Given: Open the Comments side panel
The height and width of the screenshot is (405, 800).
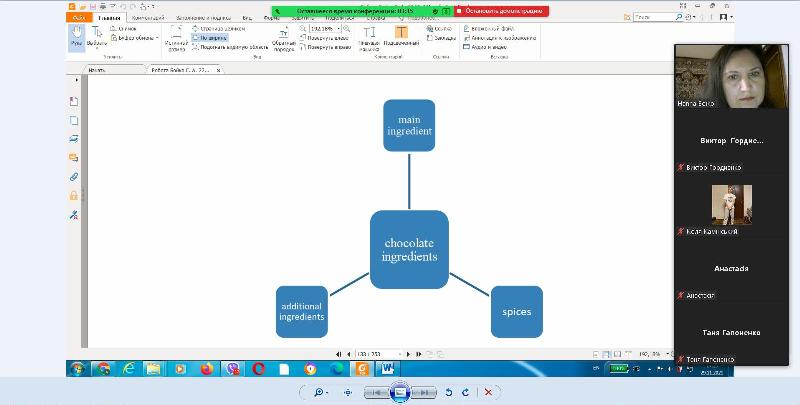Looking at the screenshot, I should (74, 158).
